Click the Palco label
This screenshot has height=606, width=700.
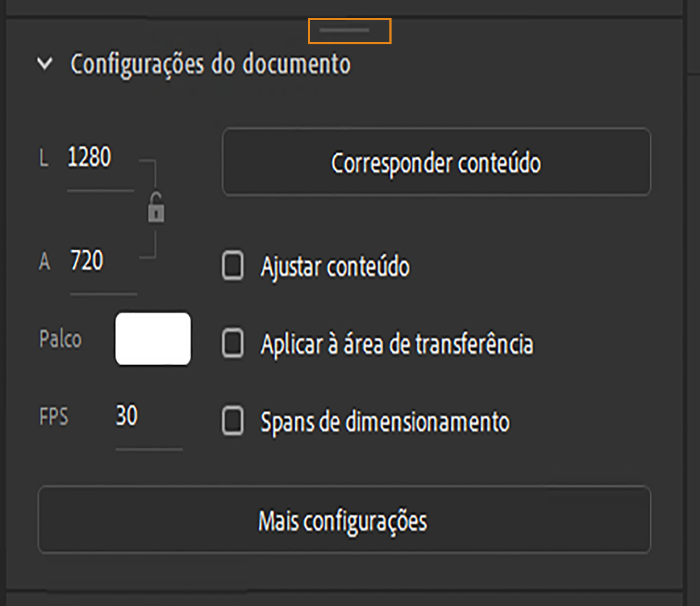(60, 339)
